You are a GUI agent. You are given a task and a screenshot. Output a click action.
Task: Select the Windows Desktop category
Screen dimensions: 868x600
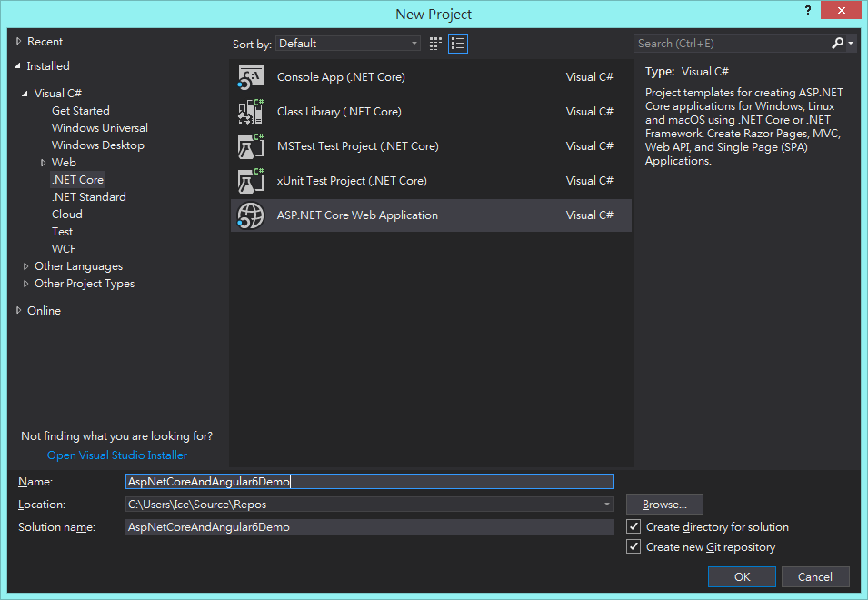pos(98,145)
